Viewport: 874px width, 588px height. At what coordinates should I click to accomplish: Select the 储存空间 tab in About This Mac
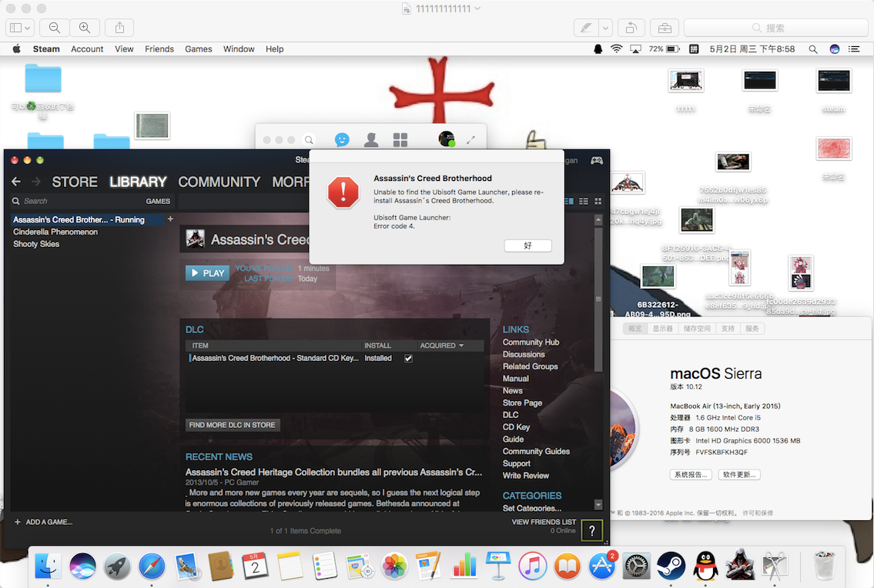point(697,329)
